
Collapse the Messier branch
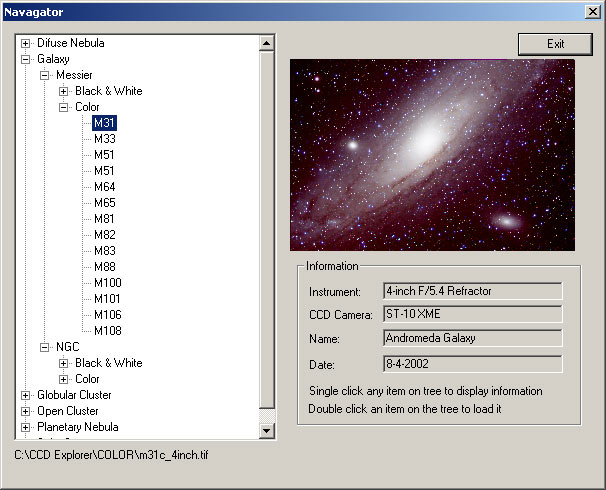(x=45, y=75)
